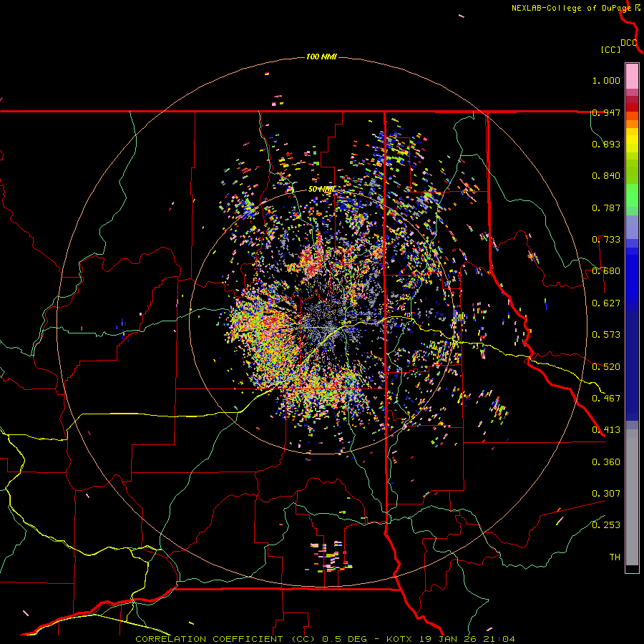Click the [CC] legend heading
The width and height of the screenshot is (644, 644).
(x=610, y=49)
